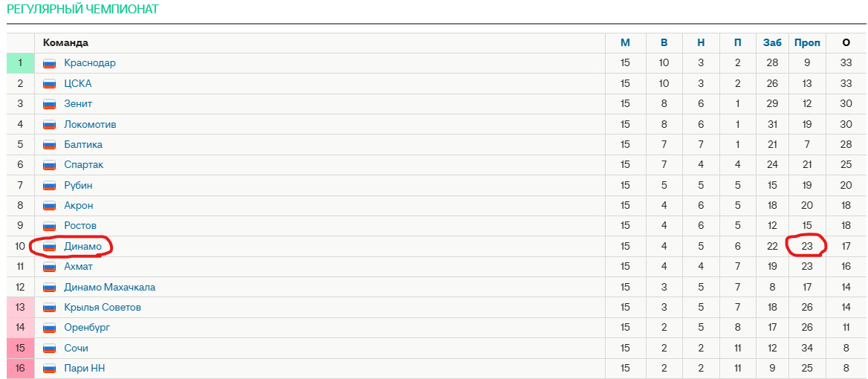
Task: Click the Рубин team name
Action: [x=78, y=186]
